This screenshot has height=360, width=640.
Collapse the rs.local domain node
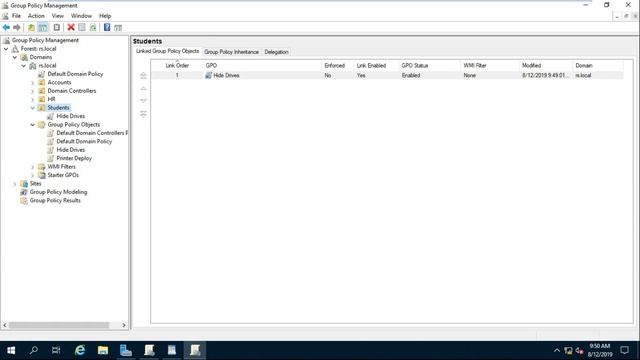(x=24, y=66)
